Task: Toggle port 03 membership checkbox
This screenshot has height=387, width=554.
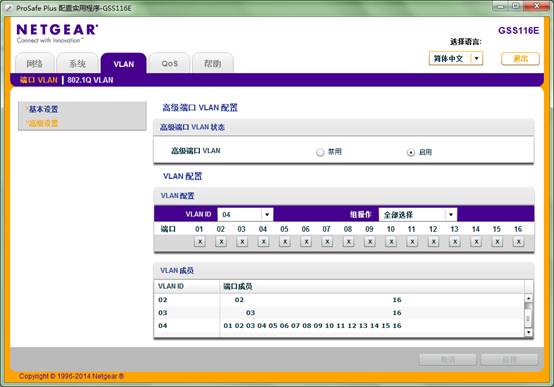Action: coord(242,242)
